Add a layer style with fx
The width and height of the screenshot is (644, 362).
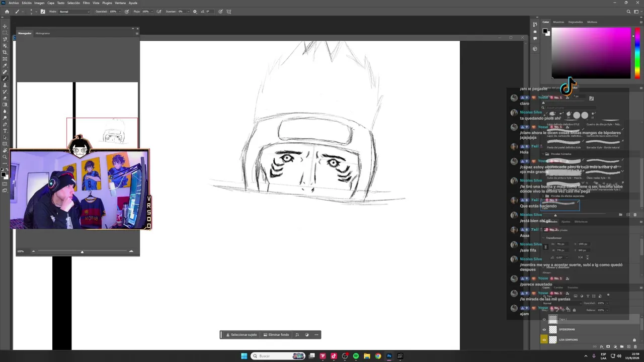pos(602,346)
